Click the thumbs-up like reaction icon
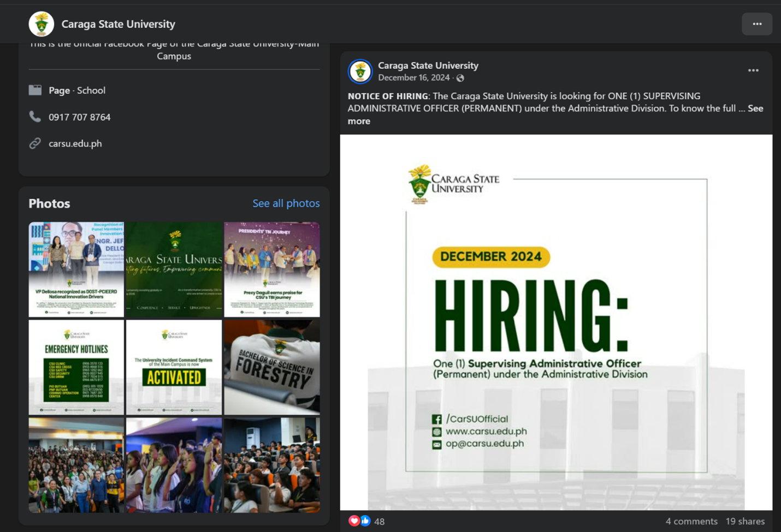 coord(365,521)
